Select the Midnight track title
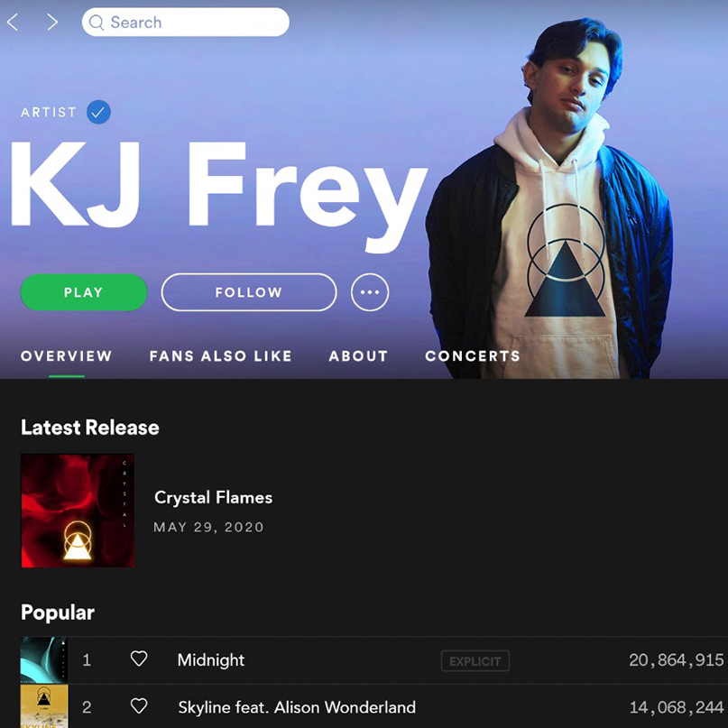Image resolution: width=728 pixels, height=728 pixels. (211, 659)
